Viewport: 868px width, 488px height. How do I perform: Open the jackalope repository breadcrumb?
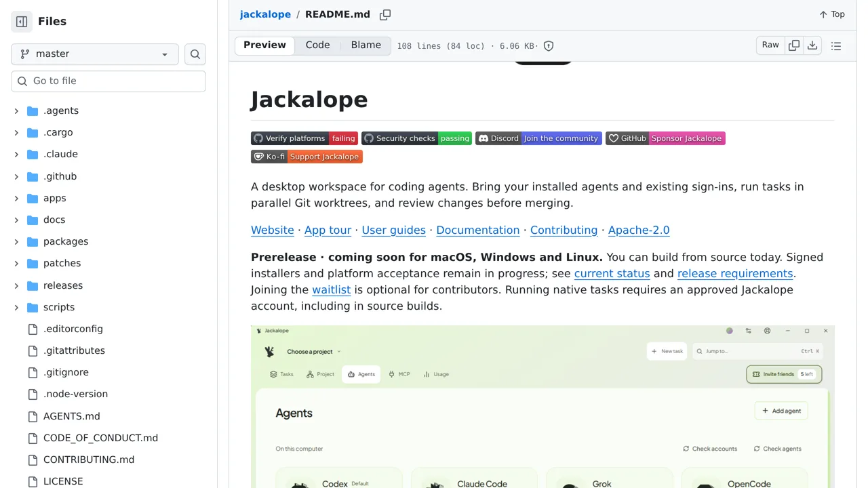(x=265, y=14)
